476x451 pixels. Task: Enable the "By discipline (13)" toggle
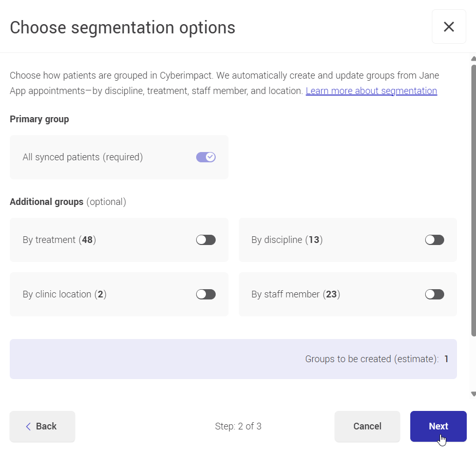434,239
